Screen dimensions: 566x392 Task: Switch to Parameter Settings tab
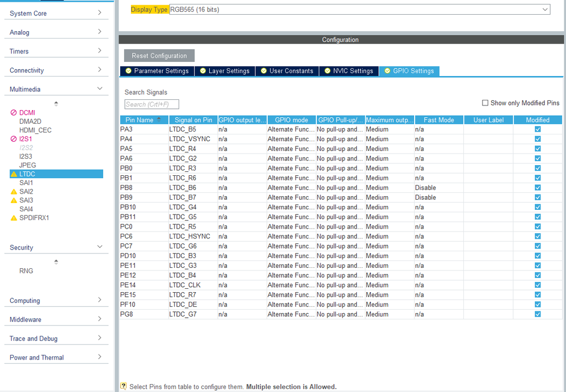pyautogui.click(x=157, y=71)
